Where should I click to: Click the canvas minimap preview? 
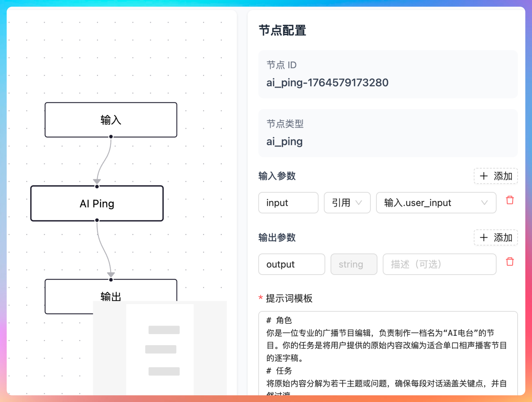pos(160,348)
